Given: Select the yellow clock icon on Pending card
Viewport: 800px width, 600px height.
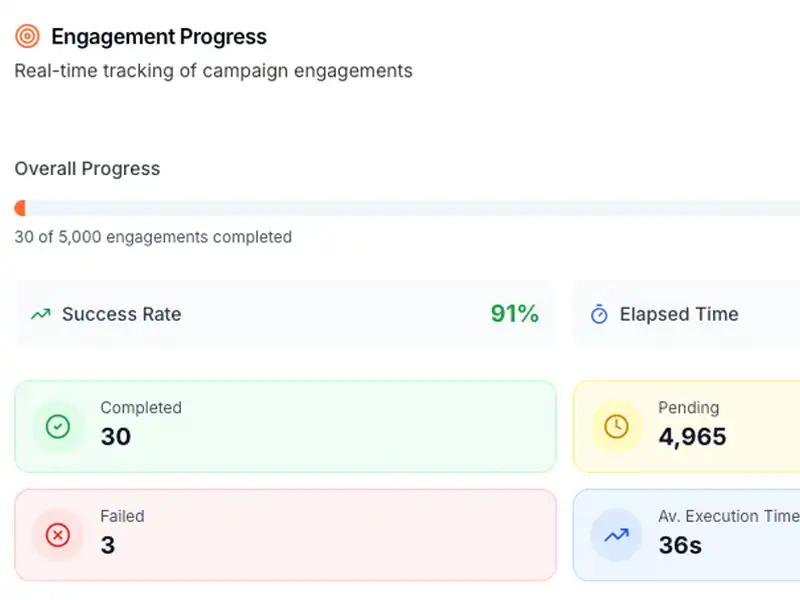Looking at the screenshot, I should pos(615,427).
